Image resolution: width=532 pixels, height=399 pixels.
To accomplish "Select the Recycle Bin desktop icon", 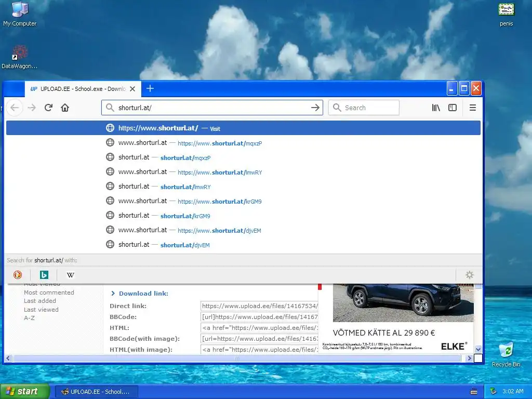I will click(506, 355).
